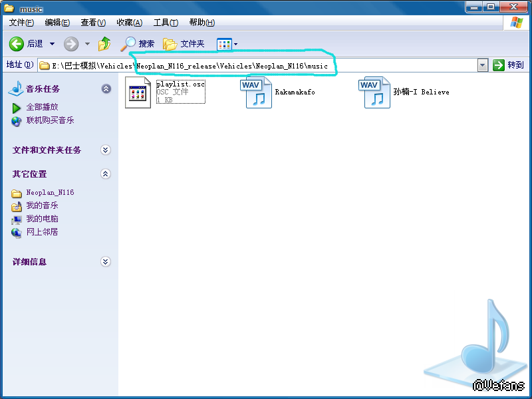Toggle the Folders (文件夹) pane button
Image resolution: width=532 pixels, height=399 pixels.
click(184, 44)
